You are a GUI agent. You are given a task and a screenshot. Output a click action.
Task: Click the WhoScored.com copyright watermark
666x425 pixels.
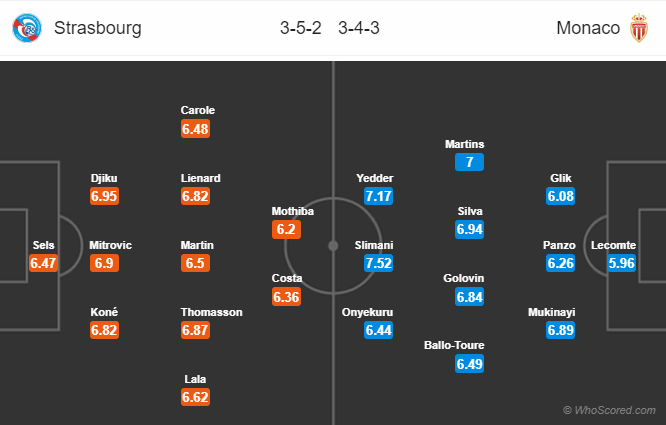pos(610,410)
